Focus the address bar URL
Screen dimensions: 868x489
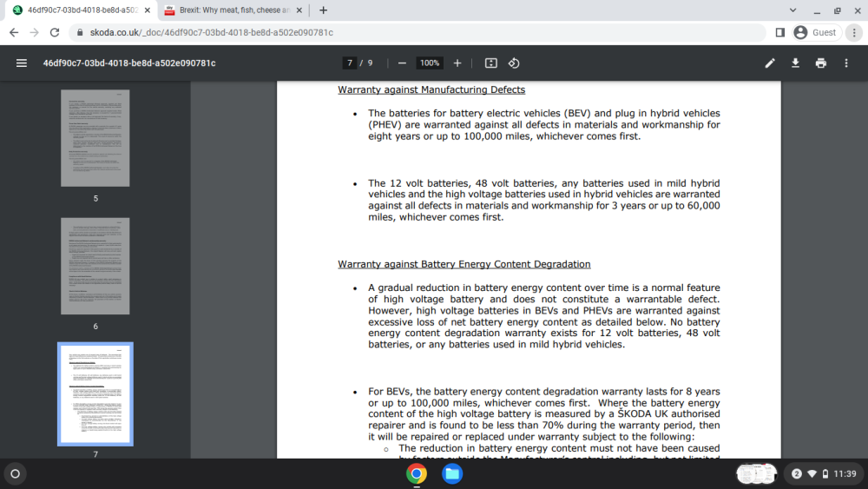coord(212,33)
